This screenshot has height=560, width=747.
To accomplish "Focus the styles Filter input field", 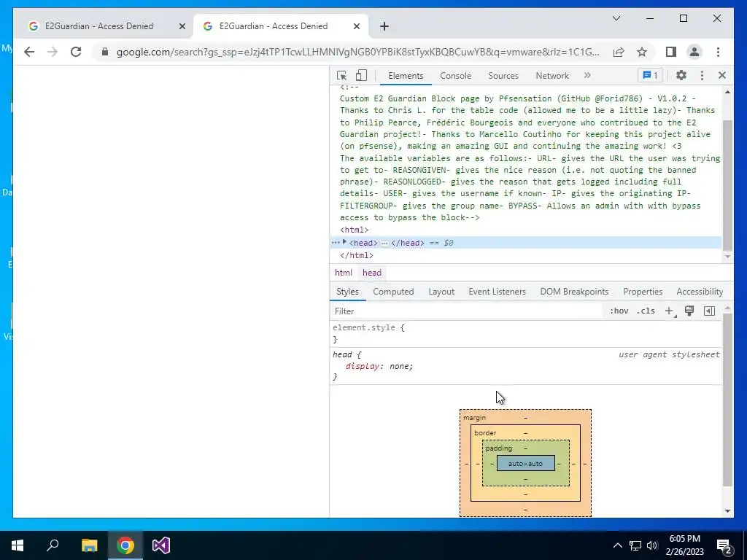I will click(x=467, y=311).
